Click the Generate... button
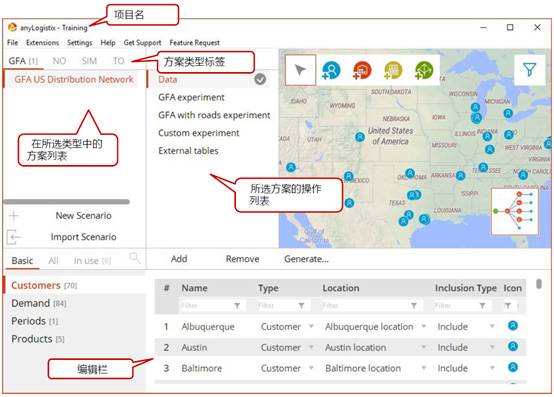The width and height of the screenshot is (554, 397). click(x=306, y=259)
